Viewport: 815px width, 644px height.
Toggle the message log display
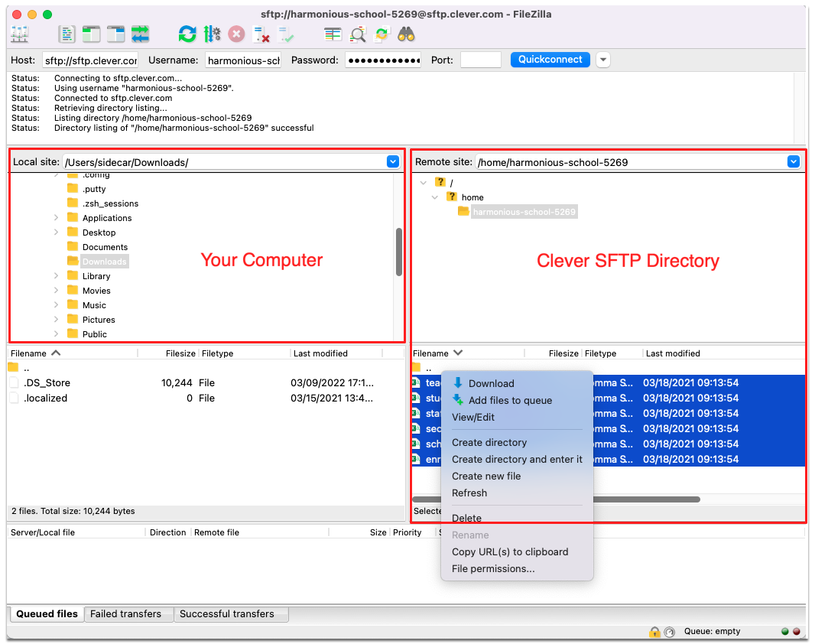click(x=66, y=34)
